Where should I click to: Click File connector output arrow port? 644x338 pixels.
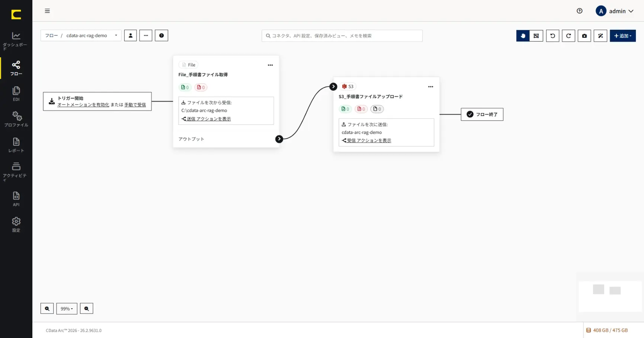279,139
